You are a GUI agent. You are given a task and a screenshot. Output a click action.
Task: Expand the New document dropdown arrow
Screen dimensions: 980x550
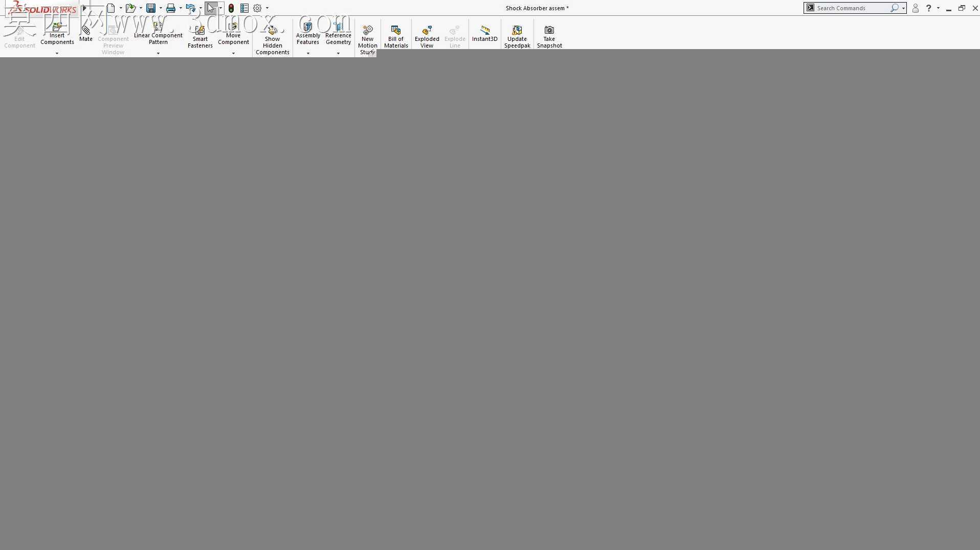[121, 8]
